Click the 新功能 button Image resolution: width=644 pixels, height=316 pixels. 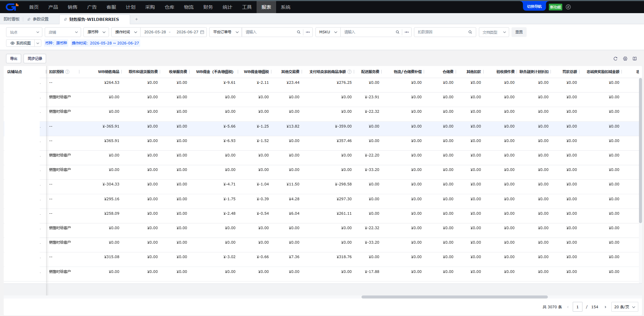[556, 7]
